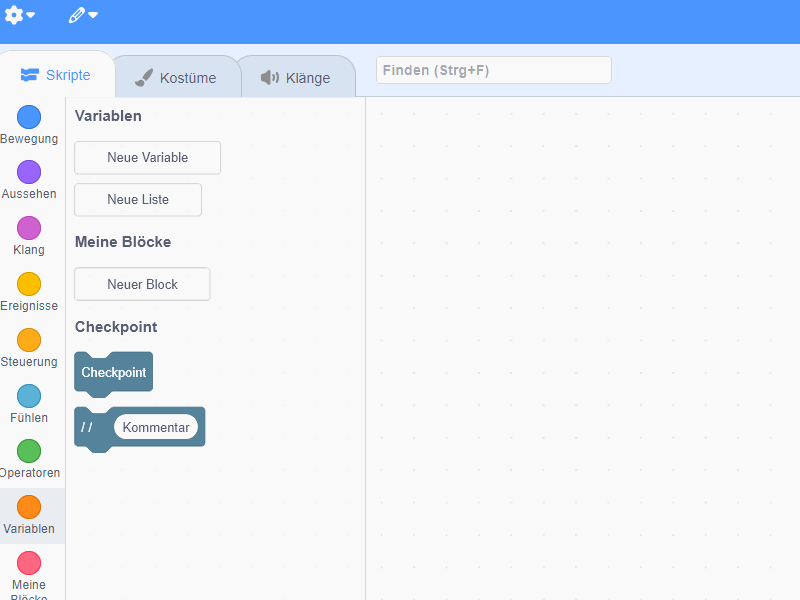Select the Fühlen block category
The width and height of the screenshot is (800, 600).
[x=29, y=404]
